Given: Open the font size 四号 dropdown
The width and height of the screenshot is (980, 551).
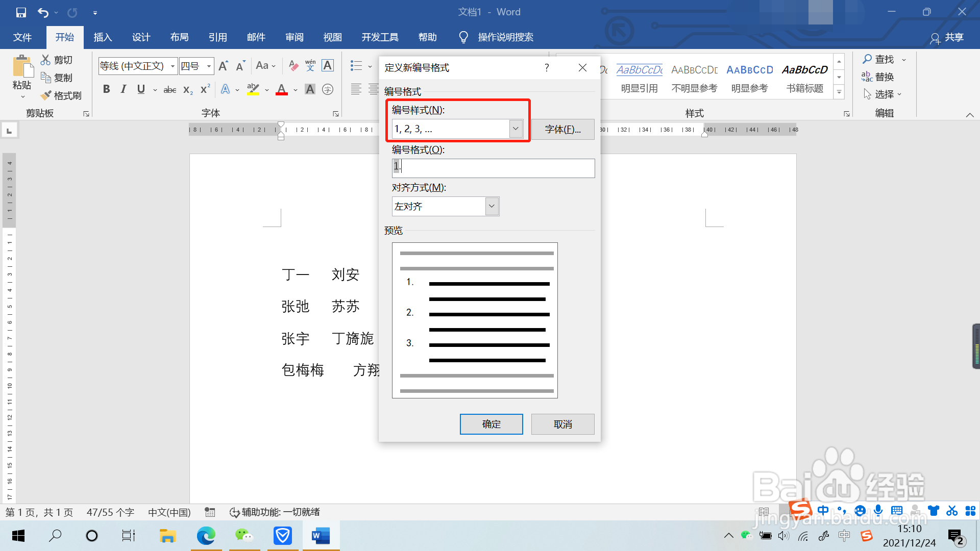Looking at the screenshot, I should click(209, 66).
